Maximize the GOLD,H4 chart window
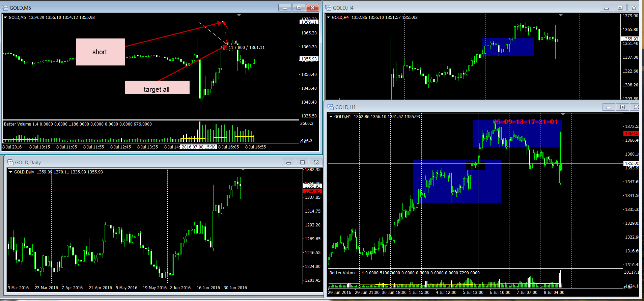The width and height of the screenshot is (644, 301). (620, 8)
